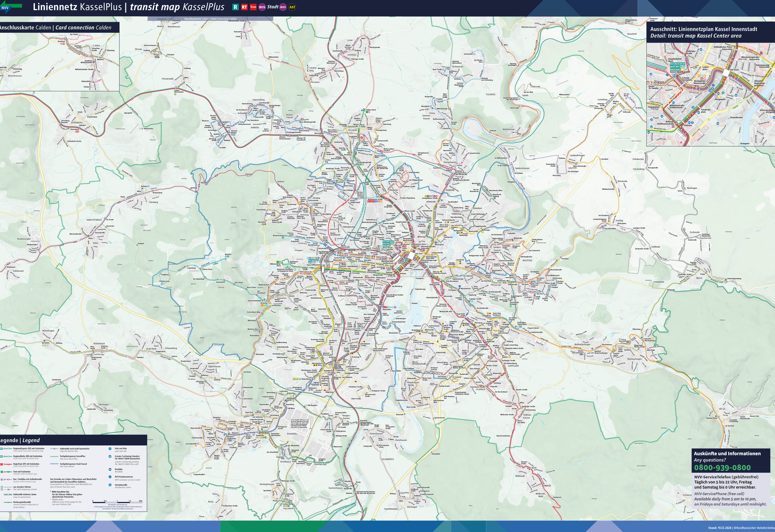Click the green KasselPlus fare zone swatch

point(54,457)
